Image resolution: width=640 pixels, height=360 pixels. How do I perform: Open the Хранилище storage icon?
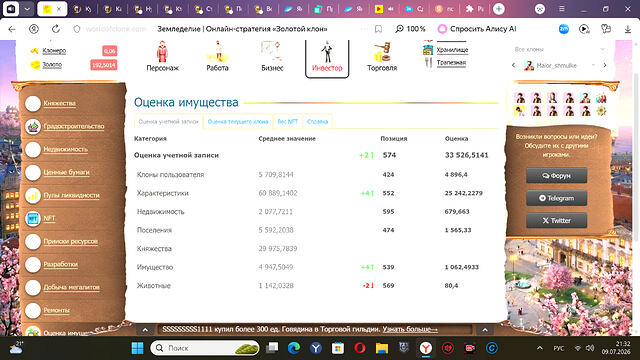pos(428,50)
